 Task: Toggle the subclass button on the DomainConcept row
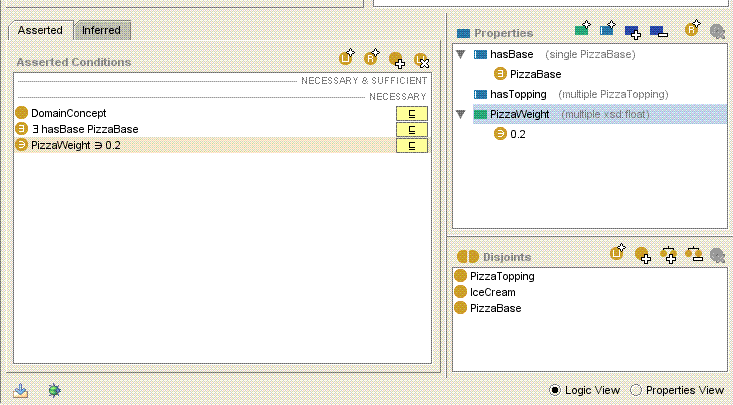pos(412,114)
